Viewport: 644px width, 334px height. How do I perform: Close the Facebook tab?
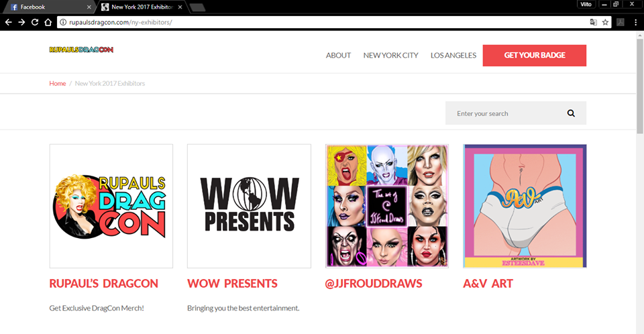point(89,7)
